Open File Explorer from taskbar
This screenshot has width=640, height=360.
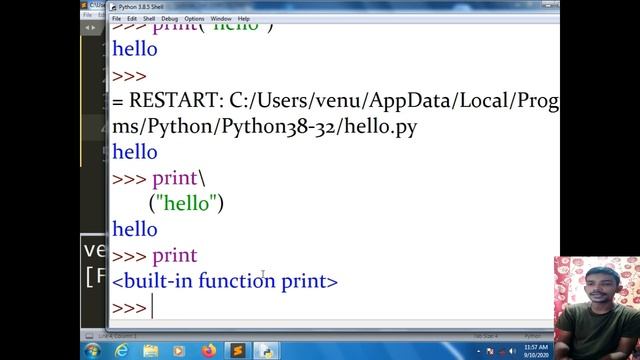click(151, 351)
